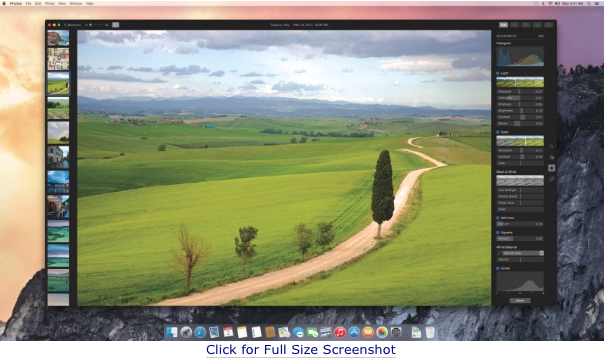Screen dimensions: 616x362
Task: Open Maps in the dock
Action: (284, 332)
